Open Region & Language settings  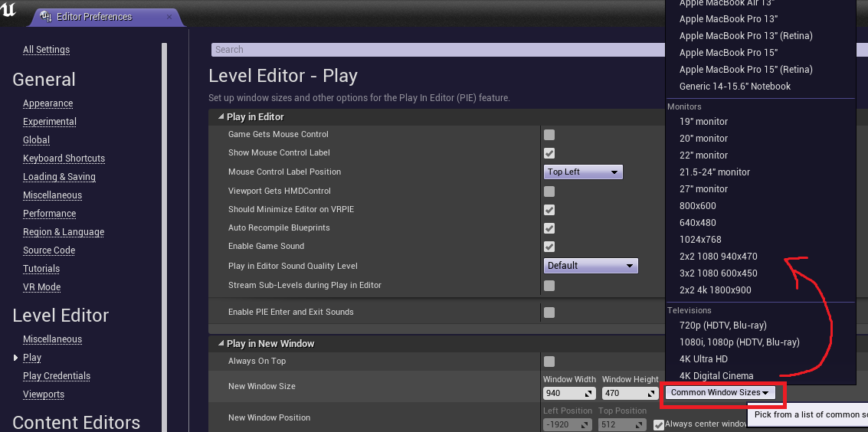(x=63, y=232)
